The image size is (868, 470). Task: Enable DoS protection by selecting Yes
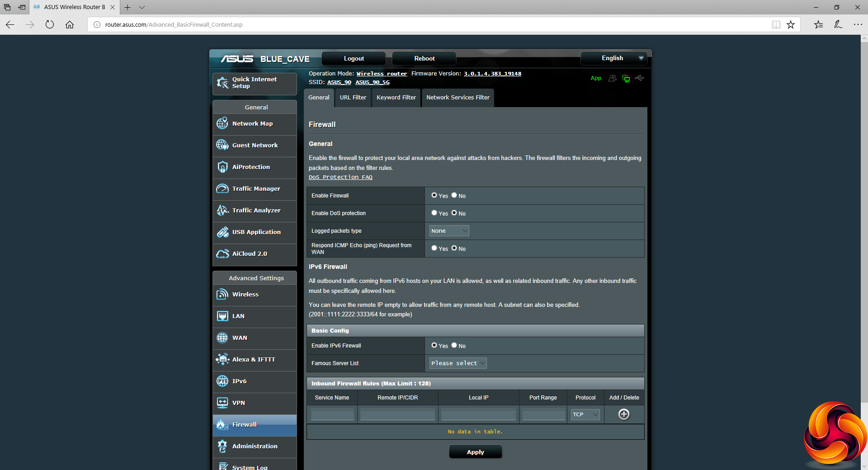[434, 213]
